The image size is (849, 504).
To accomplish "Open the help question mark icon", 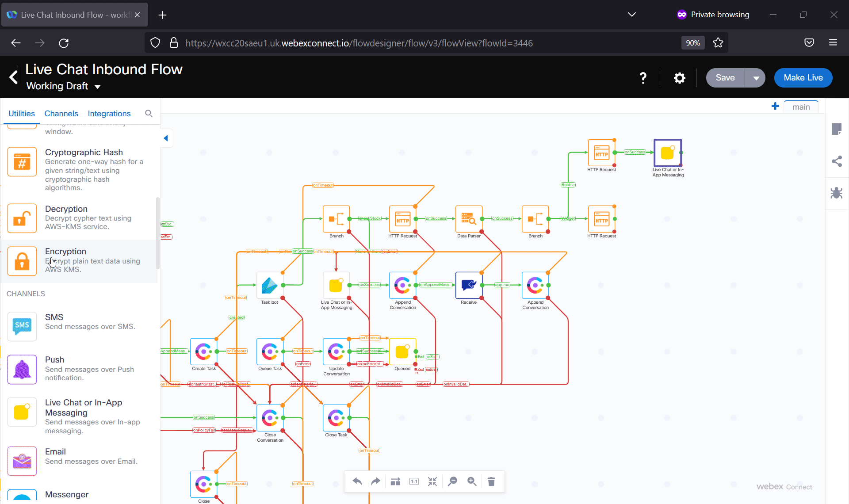I will (643, 78).
